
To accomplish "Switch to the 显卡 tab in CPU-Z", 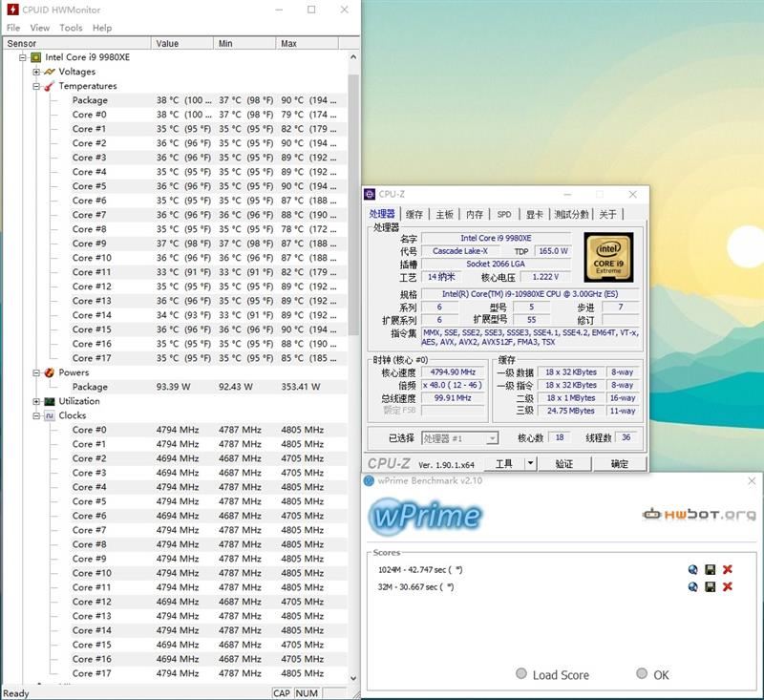I will 535,214.
